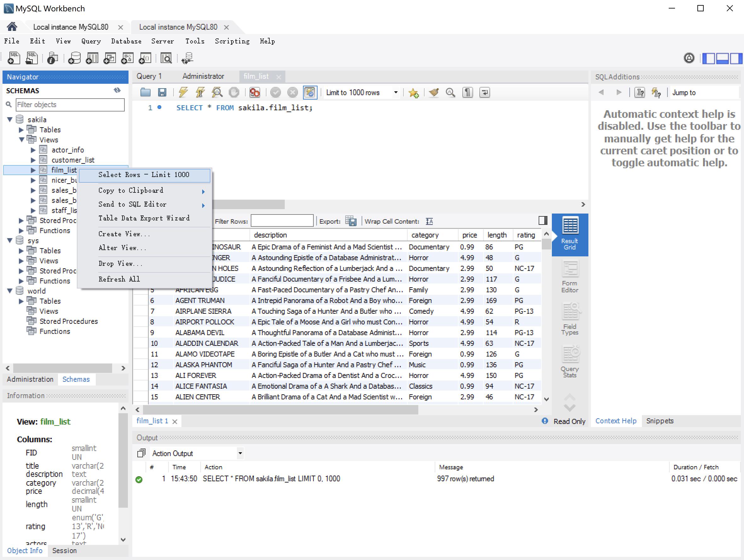Toggle invisible characters display
Image resolution: width=744 pixels, height=560 pixels.
tap(467, 92)
